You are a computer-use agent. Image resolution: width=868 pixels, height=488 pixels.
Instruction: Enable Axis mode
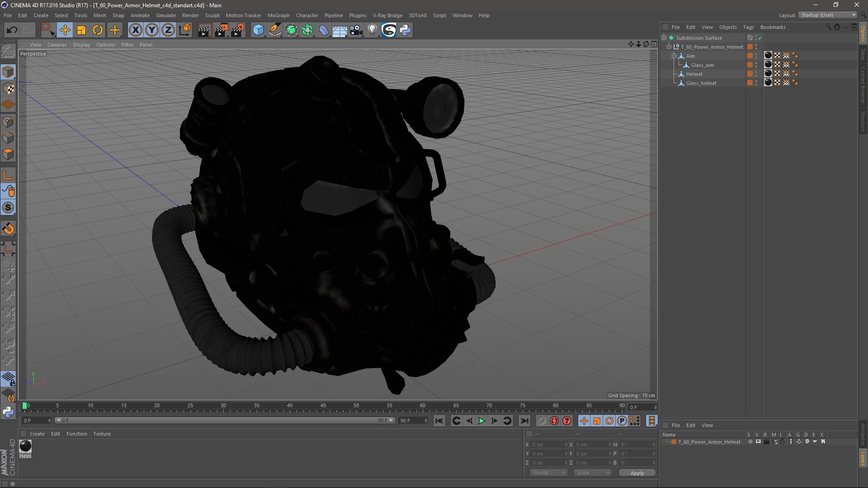(8, 175)
